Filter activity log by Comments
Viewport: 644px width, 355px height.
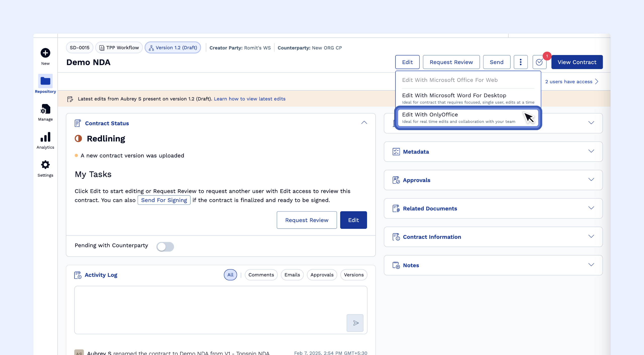click(261, 275)
